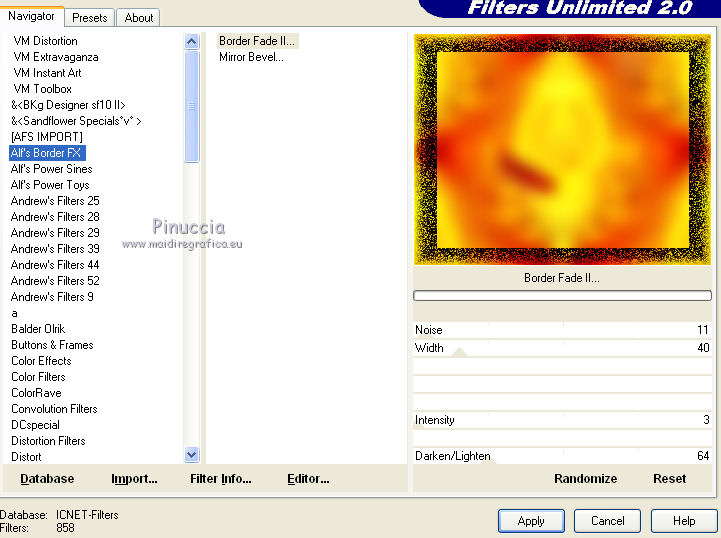This screenshot has width=721, height=538.
Task: Cancel the filter dialog
Action: point(607,521)
